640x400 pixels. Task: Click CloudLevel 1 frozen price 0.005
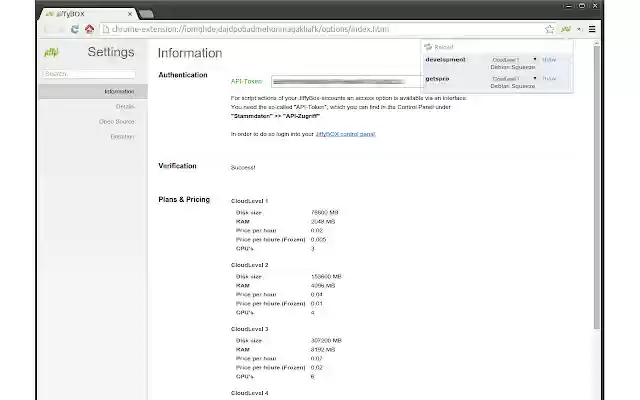(318, 240)
